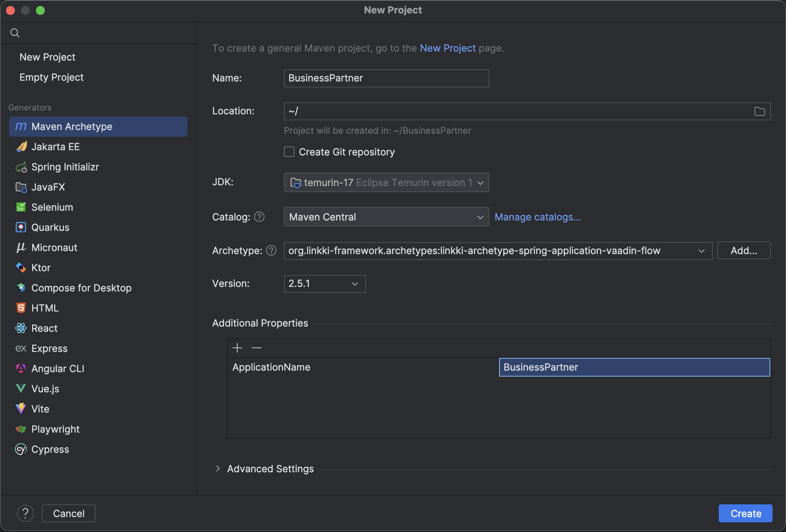786x532 pixels.
Task: Open Catalog help question mark
Action: [259, 217]
